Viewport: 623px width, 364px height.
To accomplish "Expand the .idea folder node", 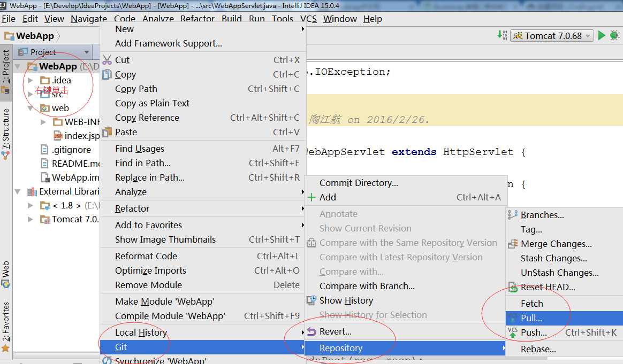I will 30,80.
